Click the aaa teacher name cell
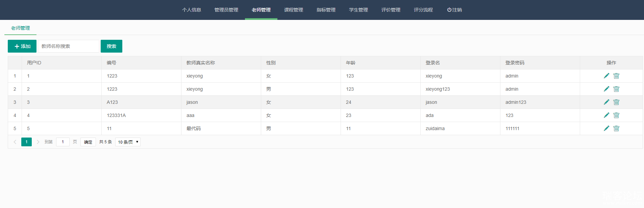 point(221,115)
